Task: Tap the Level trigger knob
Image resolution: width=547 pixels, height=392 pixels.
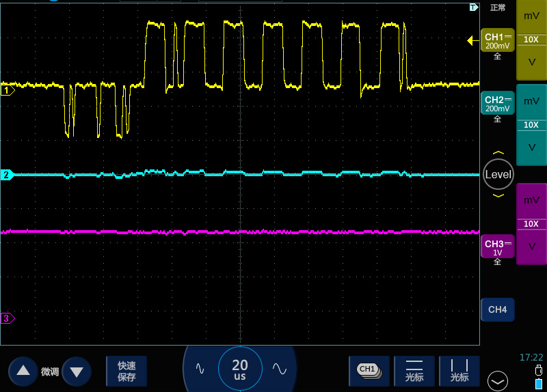Action: 498,174
